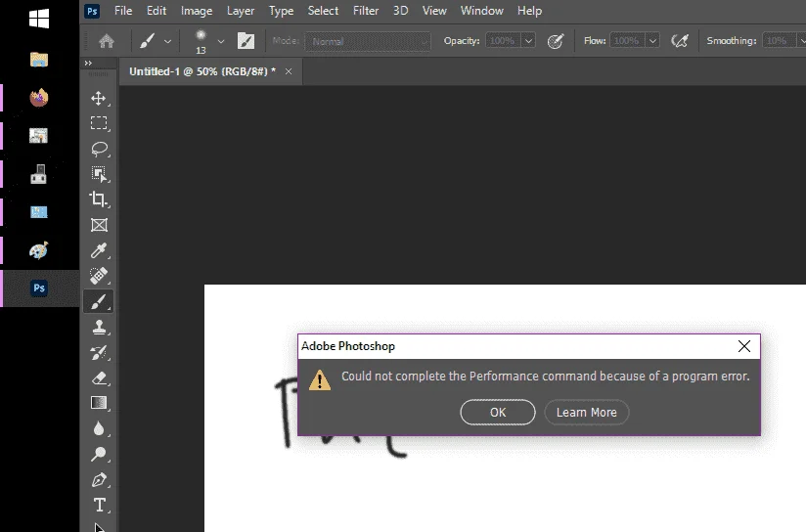The image size is (806, 532).
Task: Click the Opacity value field
Action: tap(503, 41)
